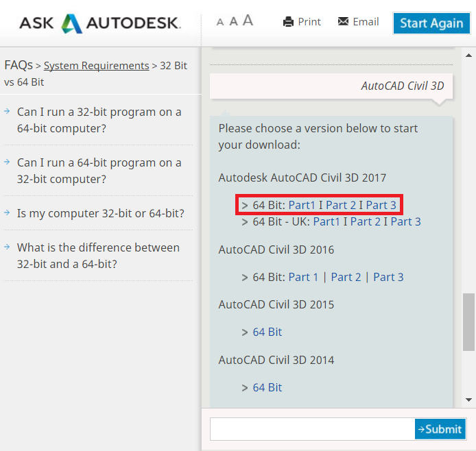Image resolution: width=476 pixels, height=451 pixels.
Task: Open the System Requirements breadcrumb link
Action: pos(96,66)
